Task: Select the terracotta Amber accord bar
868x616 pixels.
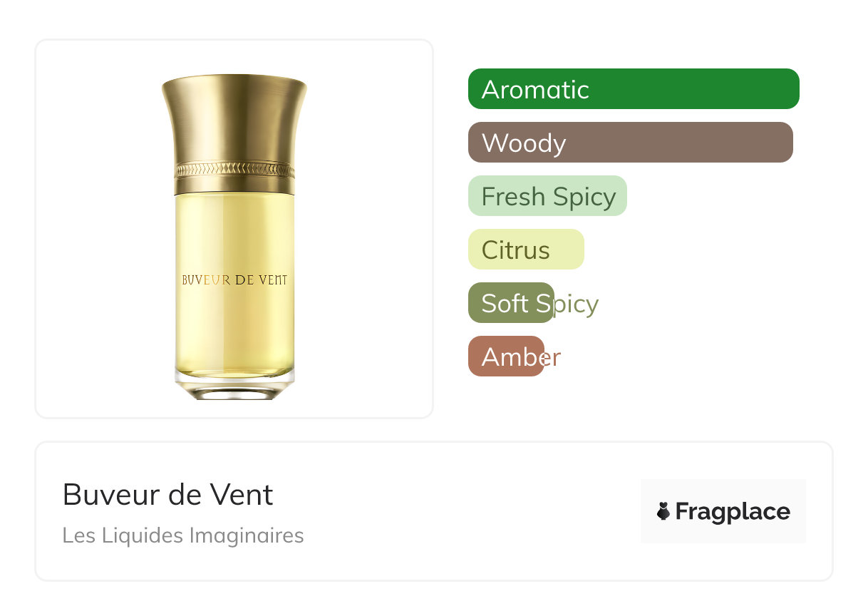Action: (506, 356)
